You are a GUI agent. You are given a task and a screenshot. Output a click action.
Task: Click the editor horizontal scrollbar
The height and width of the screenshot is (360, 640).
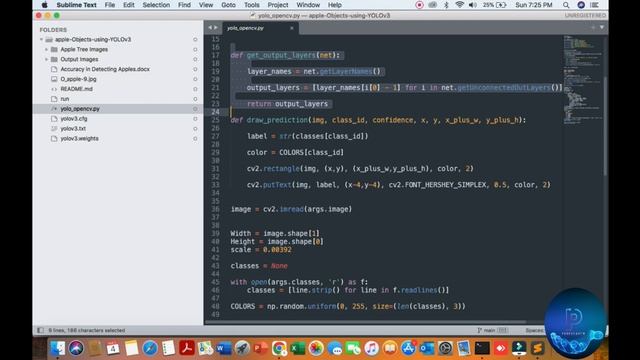(x=365, y=322)
